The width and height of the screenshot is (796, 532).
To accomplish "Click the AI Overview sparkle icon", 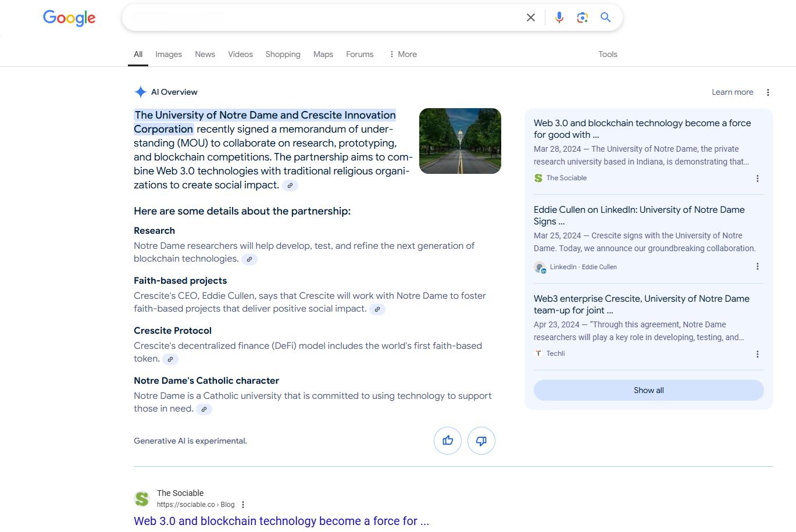I will point(140,92).
